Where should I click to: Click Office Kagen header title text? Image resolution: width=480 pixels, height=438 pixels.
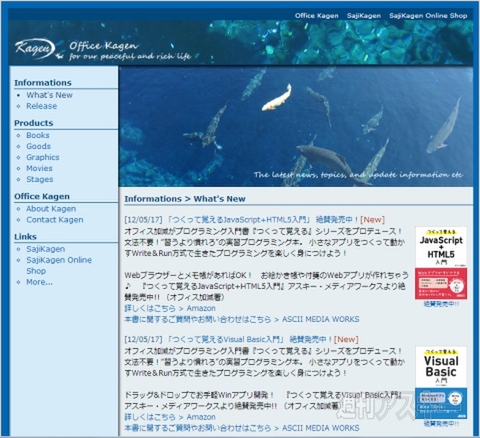103,46
